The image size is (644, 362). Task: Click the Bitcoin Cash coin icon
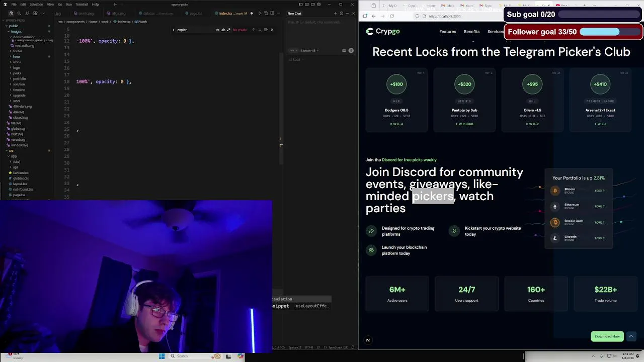click(x=555, y=222)
